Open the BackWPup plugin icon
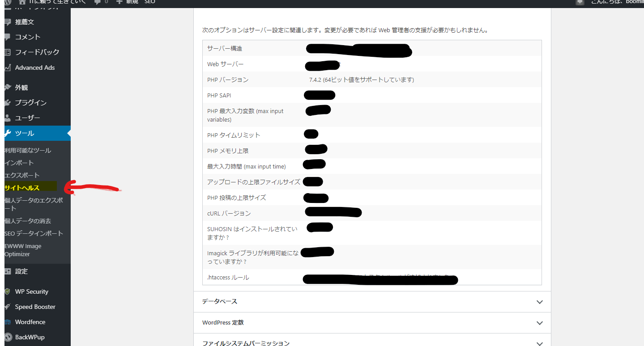Screen dimensions: 644x346 [x=8, y=337]
